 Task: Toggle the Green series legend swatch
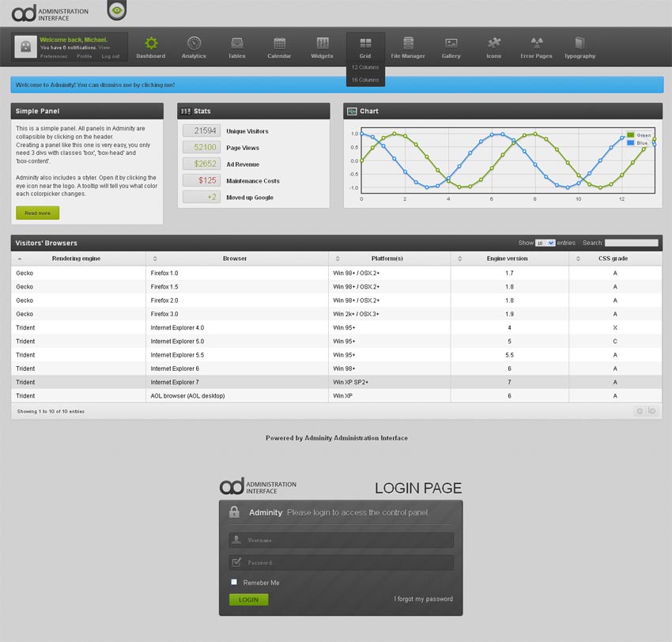click(x=631, y=135)
